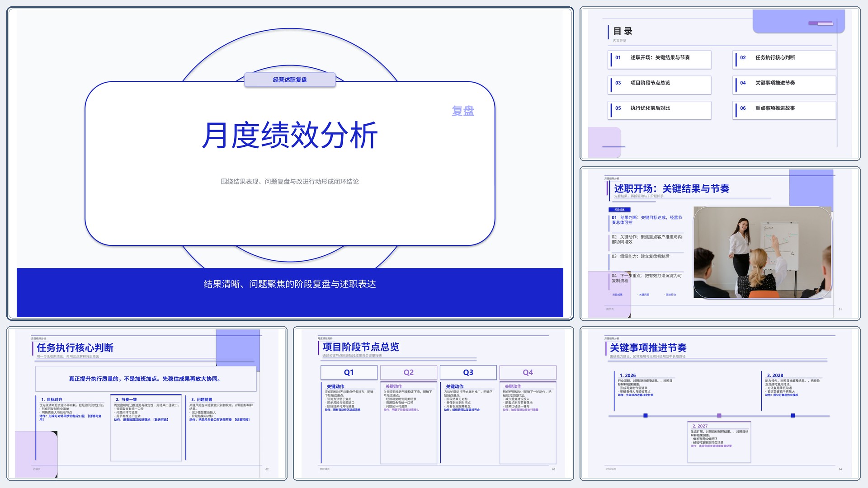868x488 pixels.
Task: Click the 目录 heading text
Action: click(x=623, y=31)
